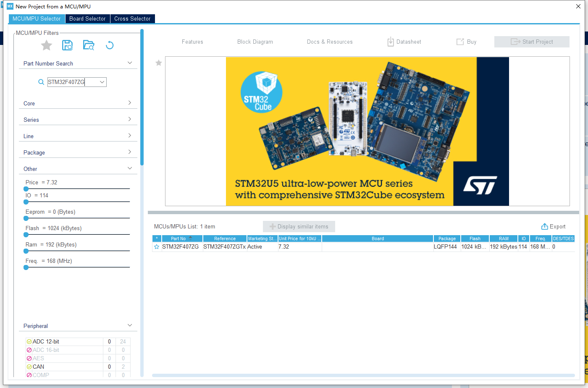The image size is (588, 388).
Task: Expand the Package filter section
Action: (130, 152)
